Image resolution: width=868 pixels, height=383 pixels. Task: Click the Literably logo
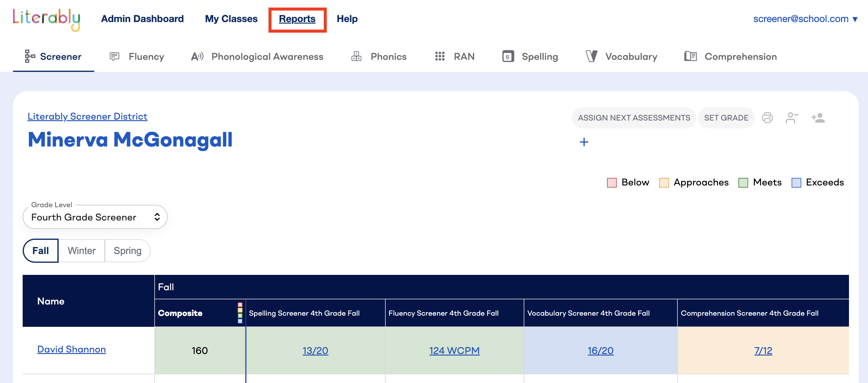coord(47,20)
